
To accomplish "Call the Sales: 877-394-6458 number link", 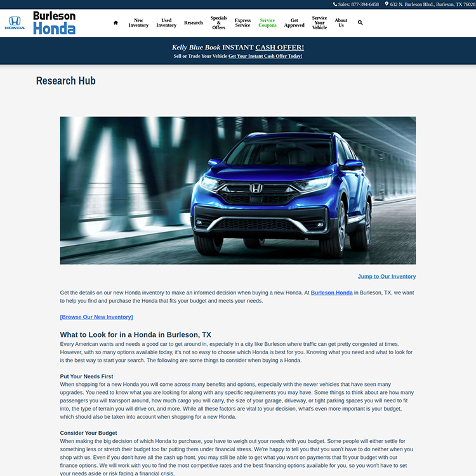I will coord(359,4).
